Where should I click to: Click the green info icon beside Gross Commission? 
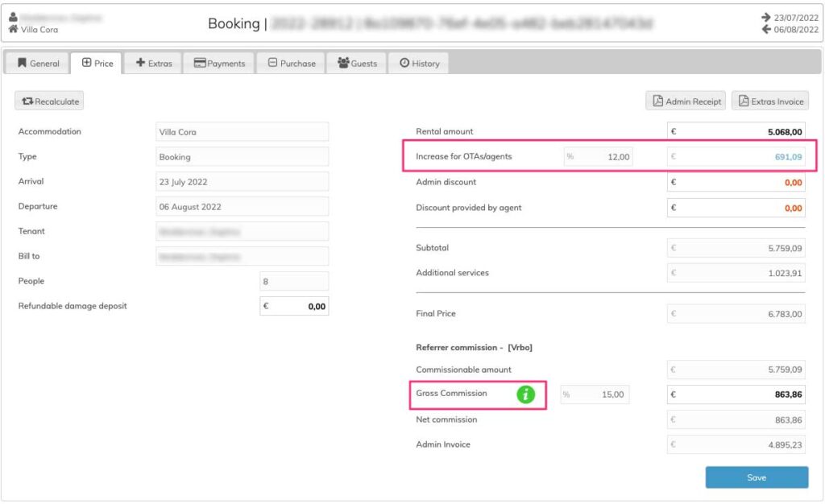526,395
